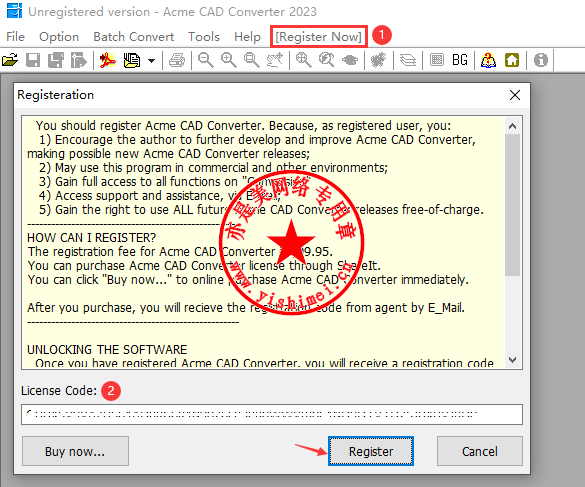Click the redraw/regenerate splat icon
The height and width of the screenshot is (487, 585).
pos(378,60)
